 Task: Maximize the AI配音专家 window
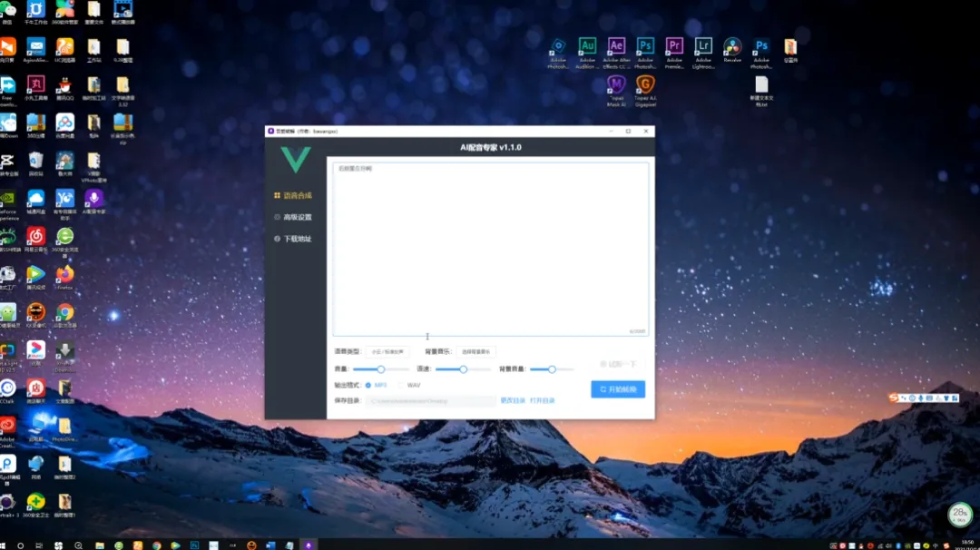click(628, 132)
